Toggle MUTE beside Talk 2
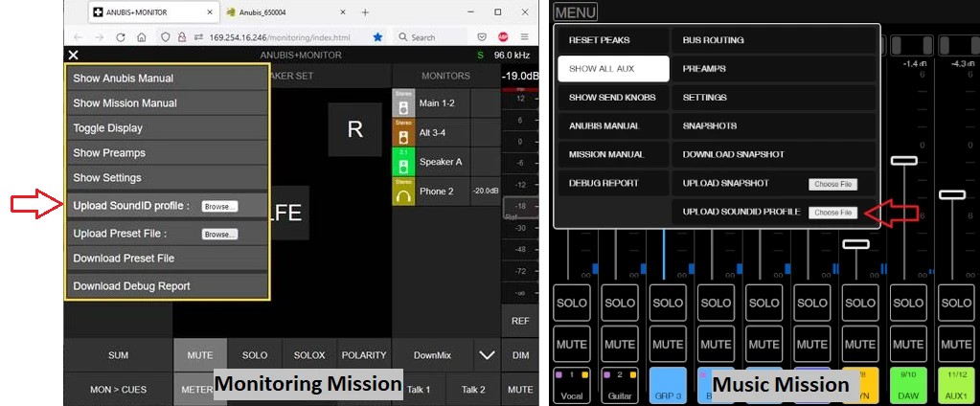The width and height of the screenshot is (980, 406). (520, 389)
